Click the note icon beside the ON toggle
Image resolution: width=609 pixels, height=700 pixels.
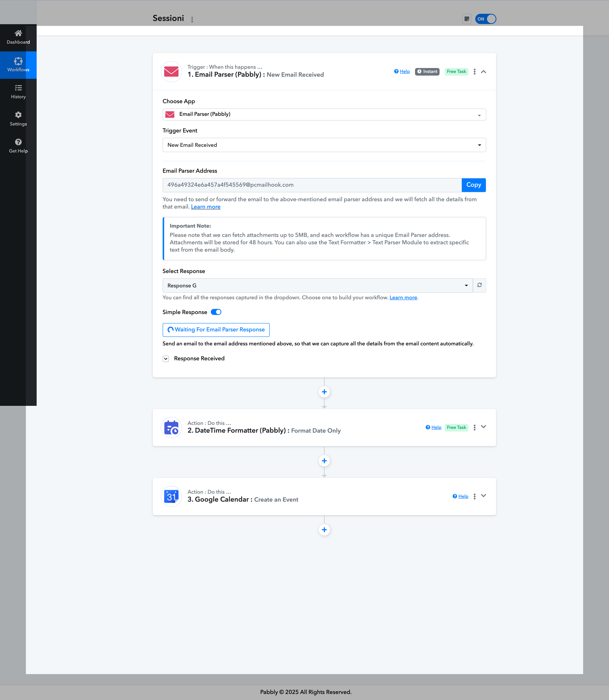pyautogui.click(x=467, y=19)
